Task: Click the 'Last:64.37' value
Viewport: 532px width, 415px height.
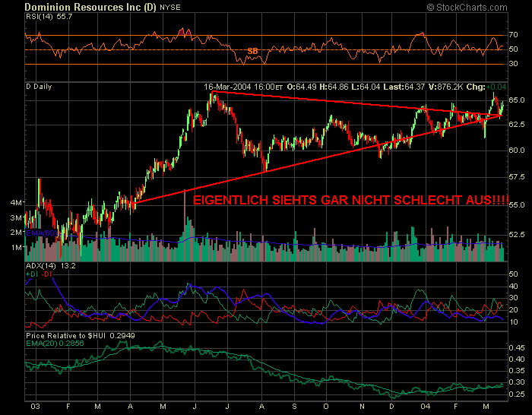Action: pyautogui.click(x=404, y=87)
